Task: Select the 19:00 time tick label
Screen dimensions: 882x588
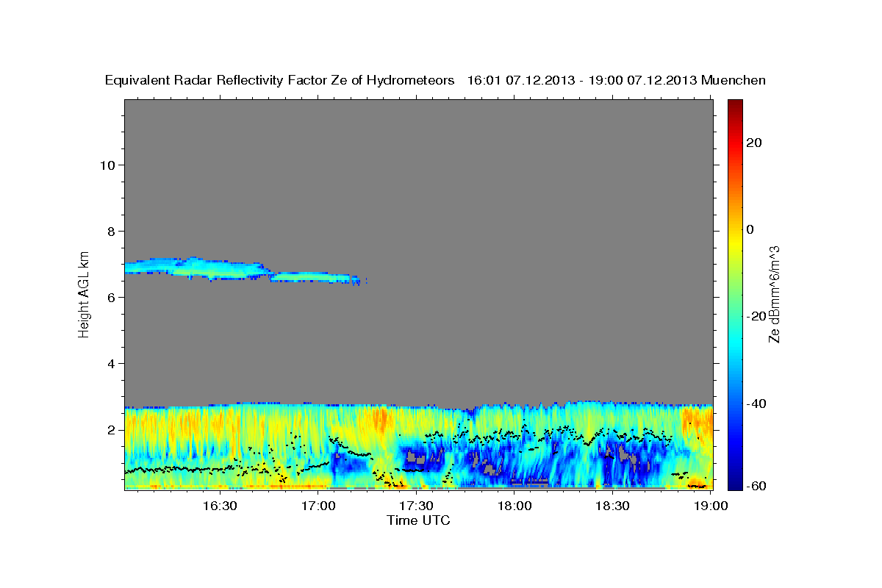Action: click(711, 506)
